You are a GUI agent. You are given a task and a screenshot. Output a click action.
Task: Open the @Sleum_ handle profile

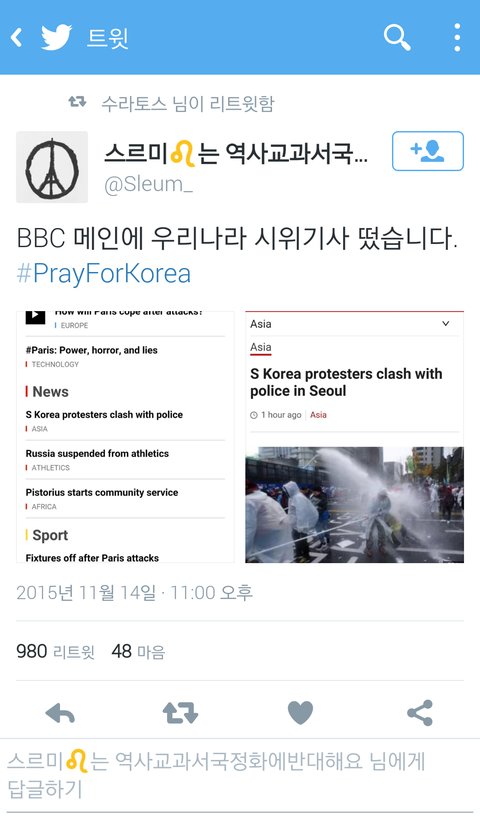pos(148,185)
